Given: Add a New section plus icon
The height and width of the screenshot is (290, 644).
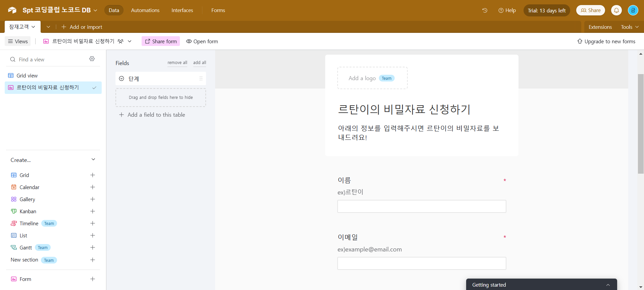Looking at the screenshot, I should (93, 260).
